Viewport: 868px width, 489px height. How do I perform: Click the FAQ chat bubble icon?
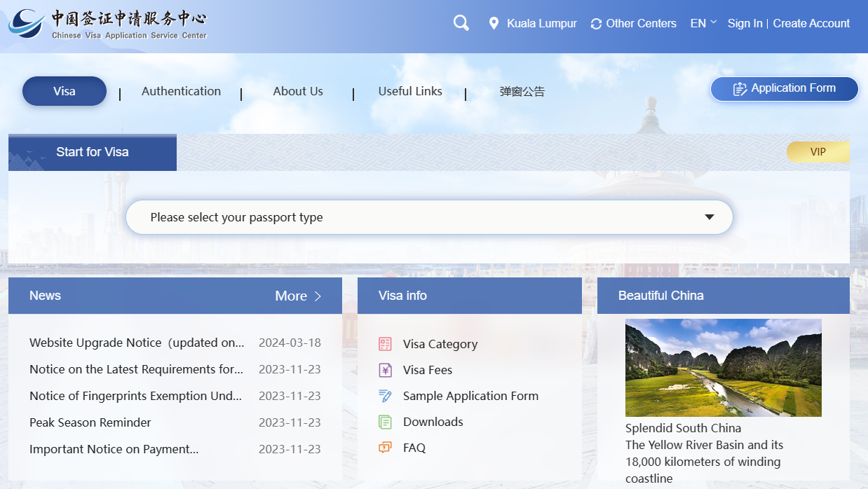point(385,448)
